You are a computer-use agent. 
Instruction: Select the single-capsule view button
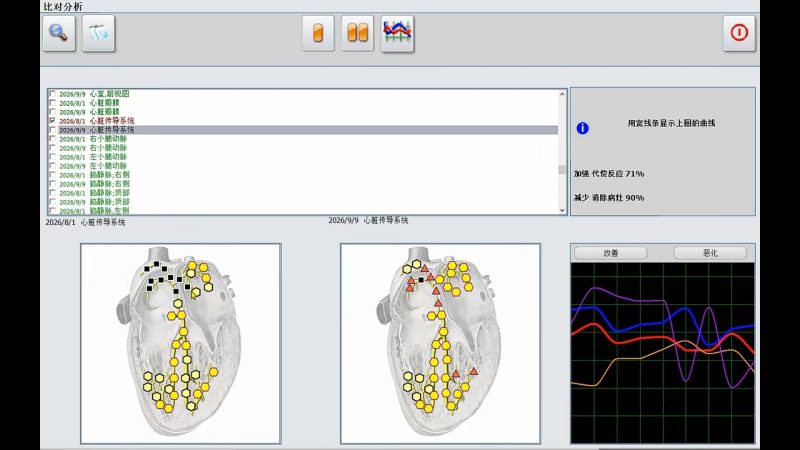318,34
